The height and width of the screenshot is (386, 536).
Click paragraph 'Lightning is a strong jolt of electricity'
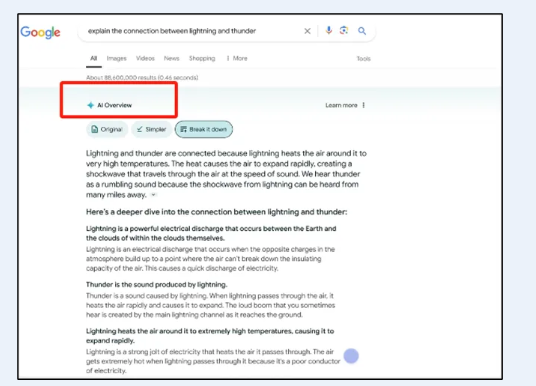click(213, 361)
